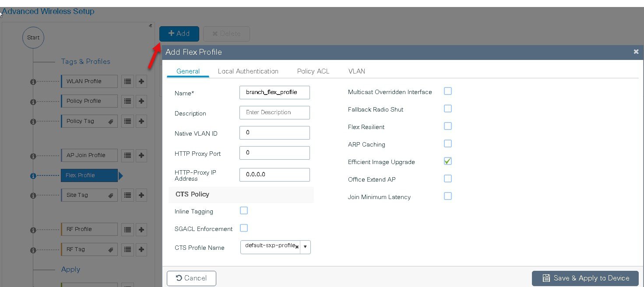644x287 pixels.
Task: Open list view for AP Join Profile
Action: [x=127, y=155]
